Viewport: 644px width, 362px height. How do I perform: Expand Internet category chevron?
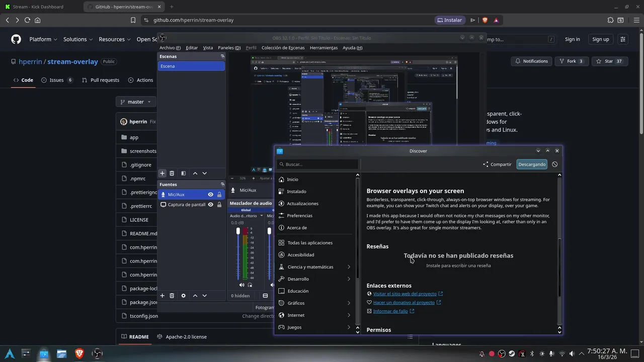[x=349, y=315]
